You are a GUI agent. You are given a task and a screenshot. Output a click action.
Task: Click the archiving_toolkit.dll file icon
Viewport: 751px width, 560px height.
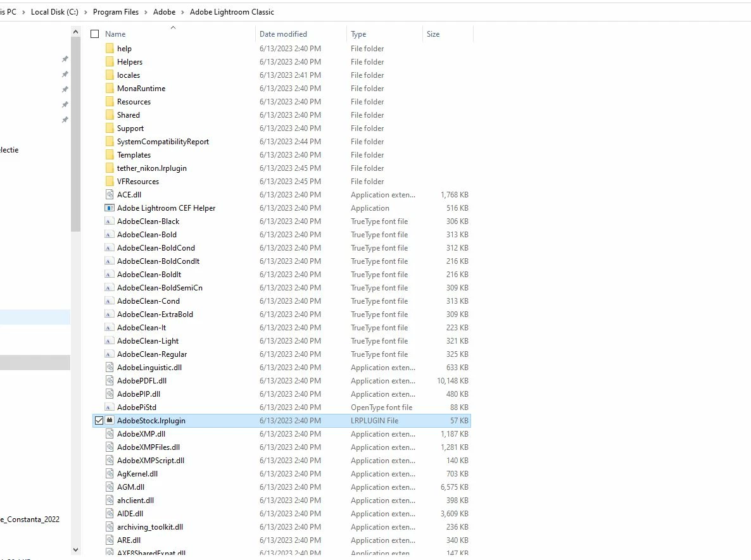(110, 527)
